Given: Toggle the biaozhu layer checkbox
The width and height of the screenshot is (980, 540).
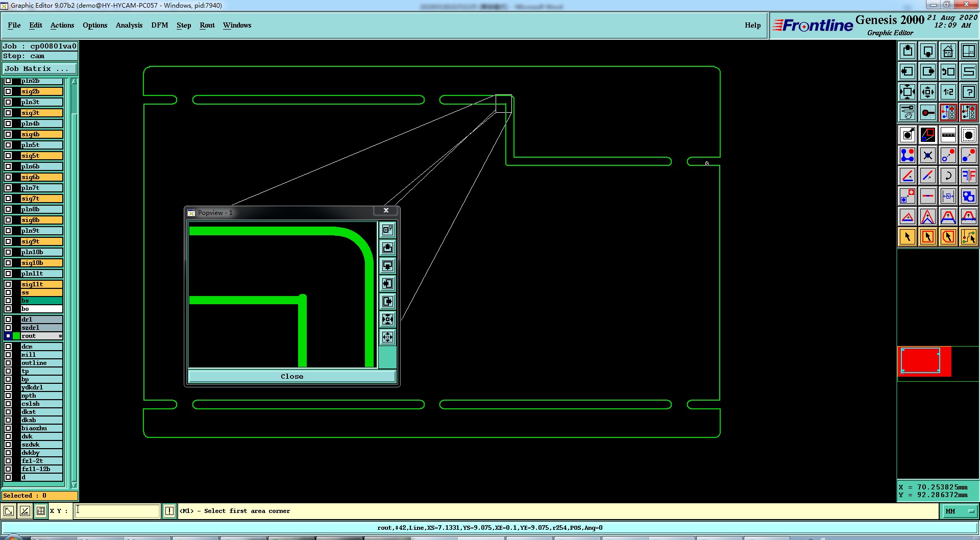Looking at the screenshot, I should point(8,428).
